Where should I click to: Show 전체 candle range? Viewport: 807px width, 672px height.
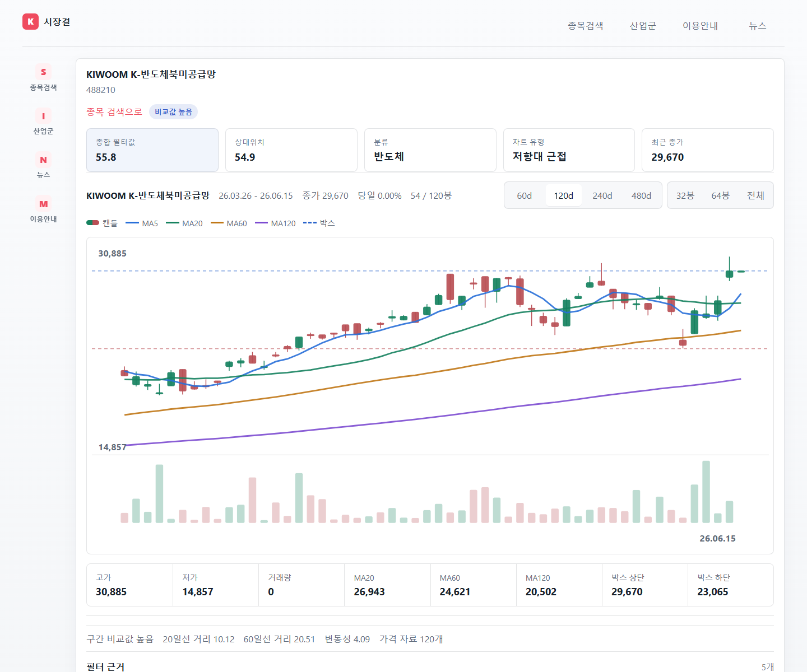tap(755, 195)
